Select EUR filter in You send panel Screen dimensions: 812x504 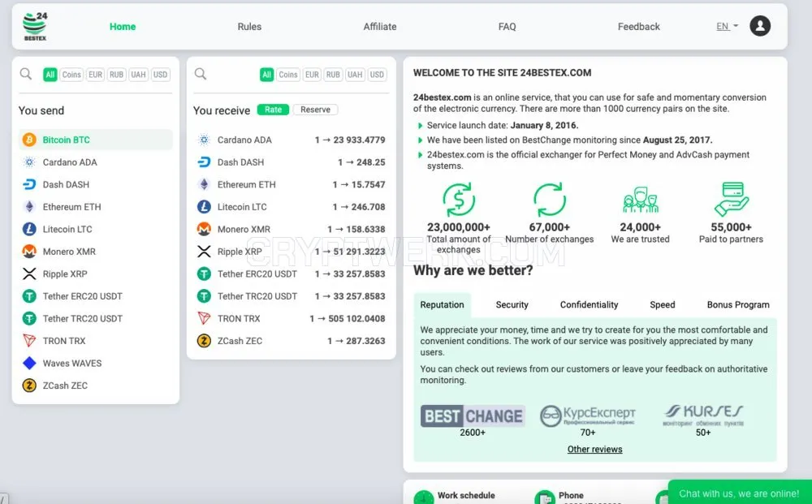tap(95, 75)
